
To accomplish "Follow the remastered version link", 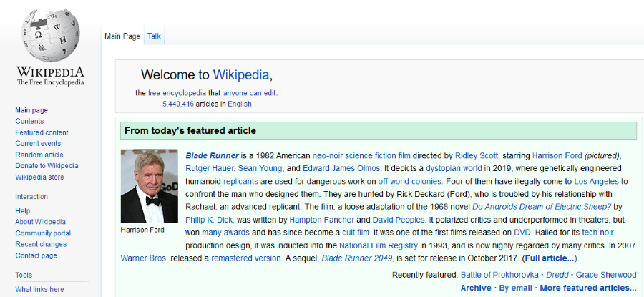I will pos(246,258).
